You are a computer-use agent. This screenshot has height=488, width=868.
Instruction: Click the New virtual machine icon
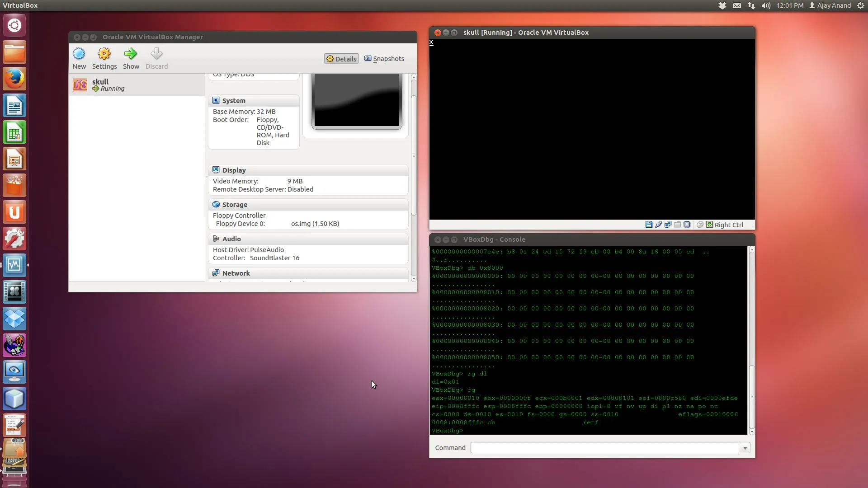(79, 54)
